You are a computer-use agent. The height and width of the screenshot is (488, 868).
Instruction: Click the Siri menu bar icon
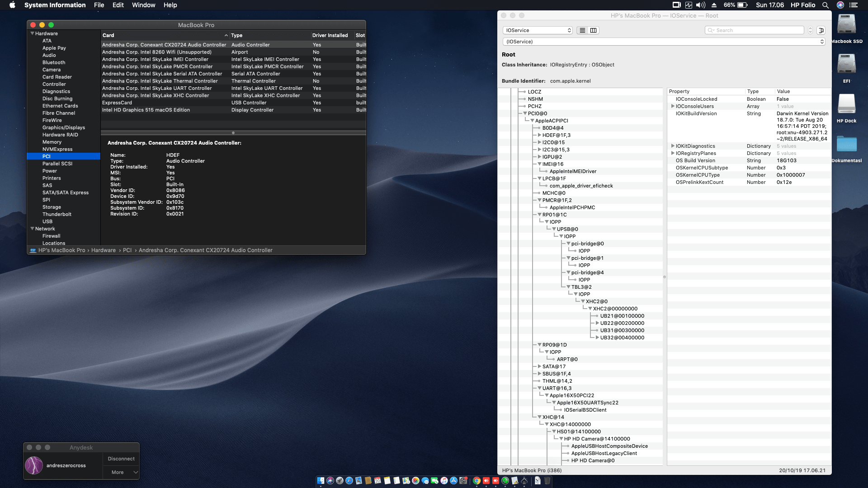click(840, 5)
